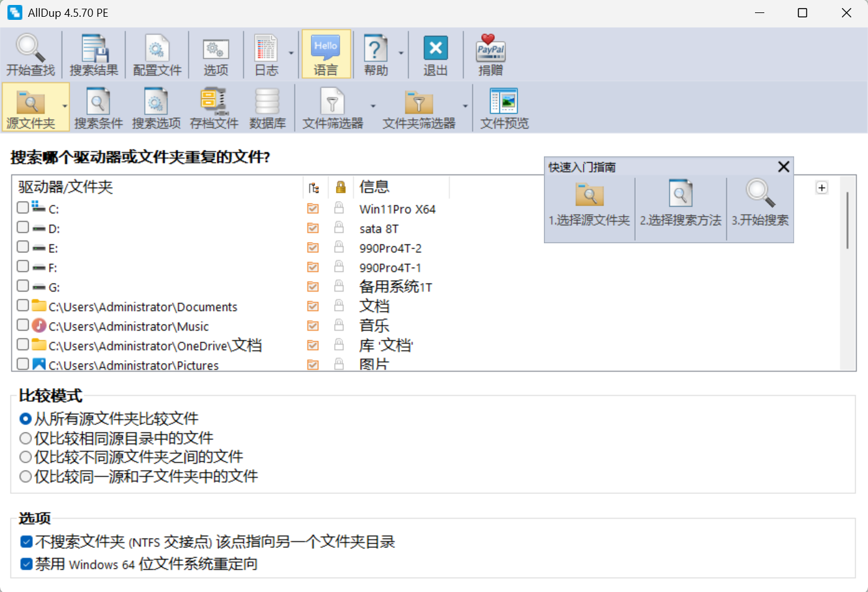Open the 数据库 database panel

click(268, 107)
